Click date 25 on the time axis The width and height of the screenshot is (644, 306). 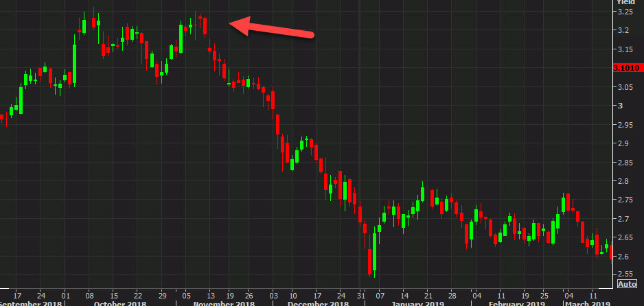click(x=544, y=295)
